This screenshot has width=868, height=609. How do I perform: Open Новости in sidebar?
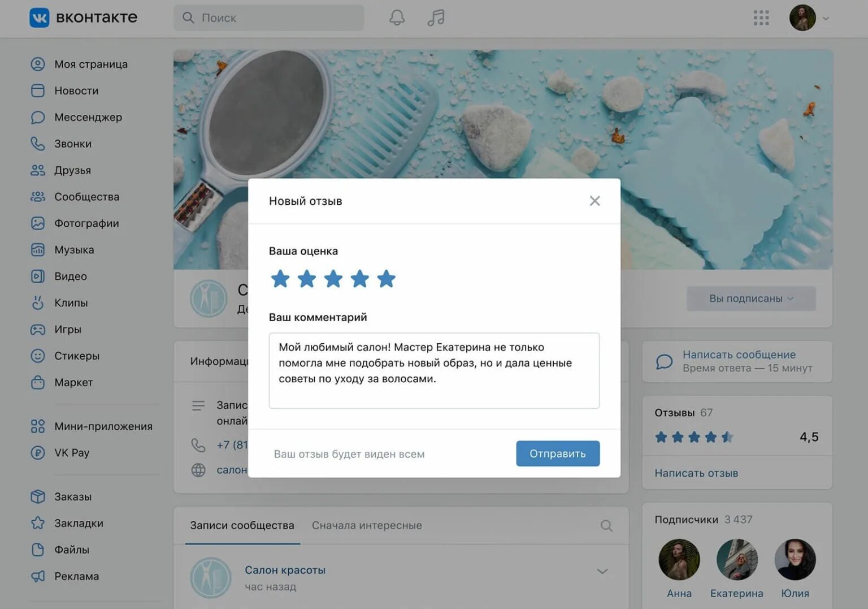tap(76, 91)
